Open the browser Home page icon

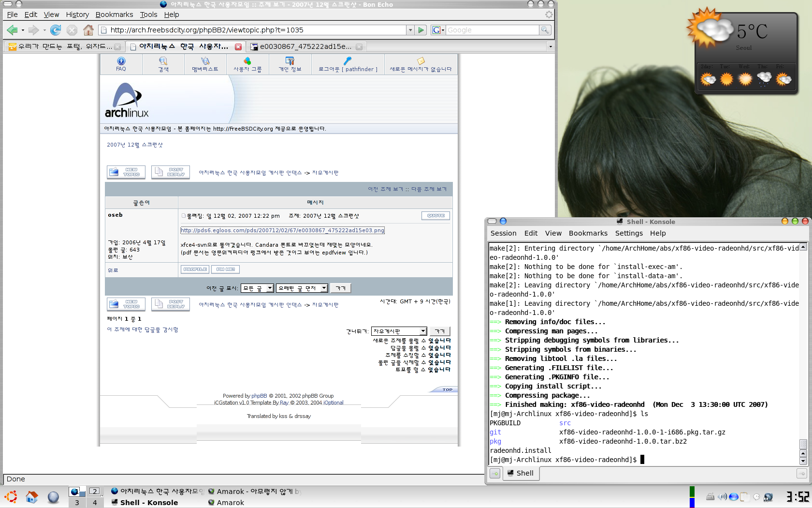tap(88, 30)
